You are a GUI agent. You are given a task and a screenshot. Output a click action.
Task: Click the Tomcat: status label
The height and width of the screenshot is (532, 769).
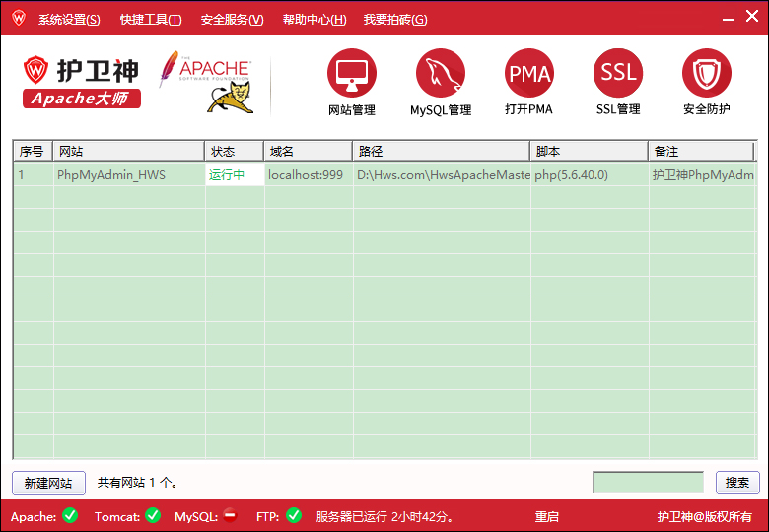117,517
